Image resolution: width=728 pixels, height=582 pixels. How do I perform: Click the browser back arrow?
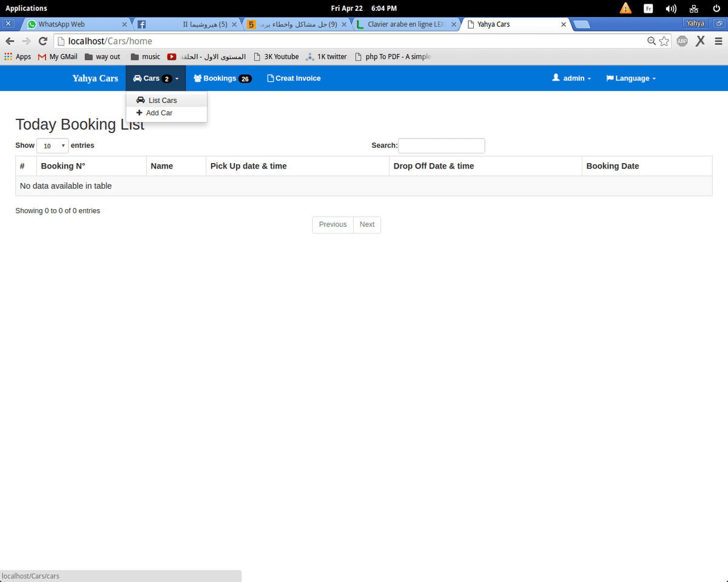[x=10, y=41]
